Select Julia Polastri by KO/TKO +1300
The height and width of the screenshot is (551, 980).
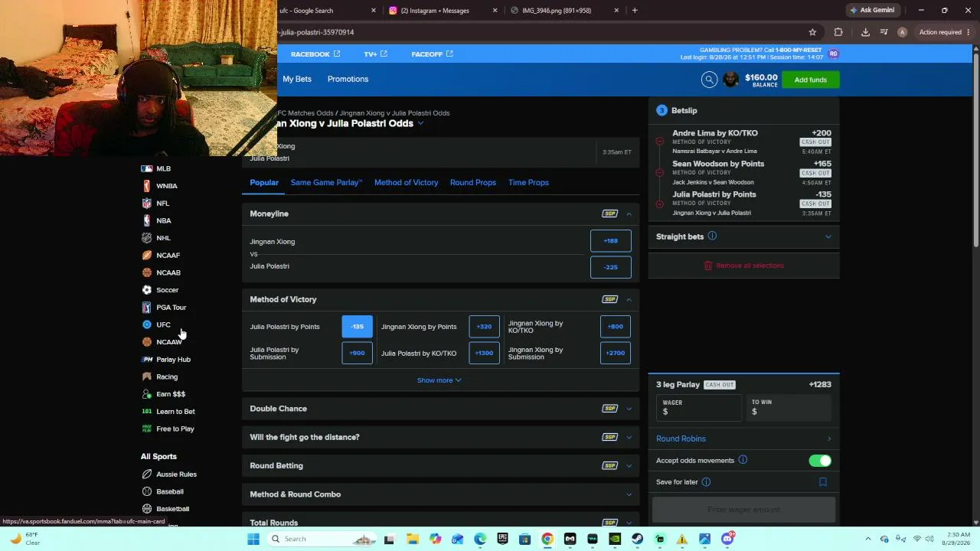[484, 353]
